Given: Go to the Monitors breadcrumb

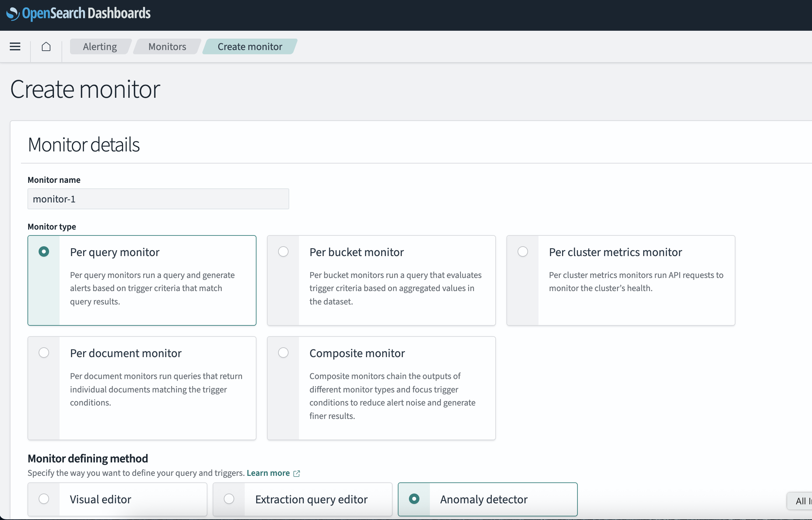Looking at the screenshot, I should (167, 46).
